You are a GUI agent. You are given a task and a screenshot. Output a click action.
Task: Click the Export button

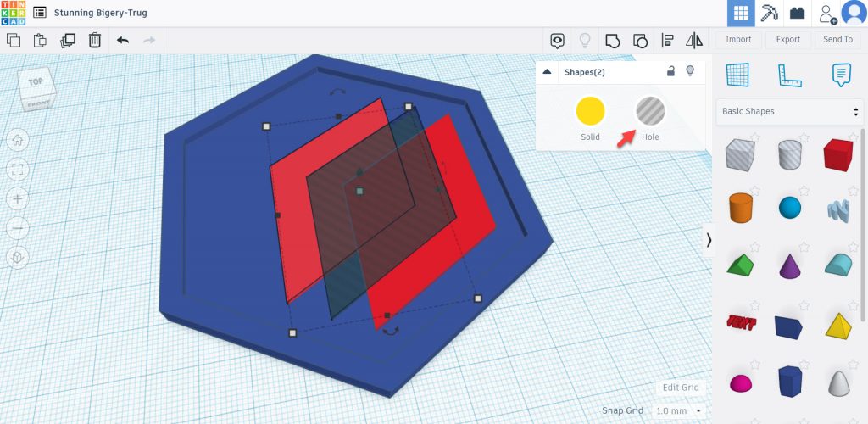click(788, 39)
